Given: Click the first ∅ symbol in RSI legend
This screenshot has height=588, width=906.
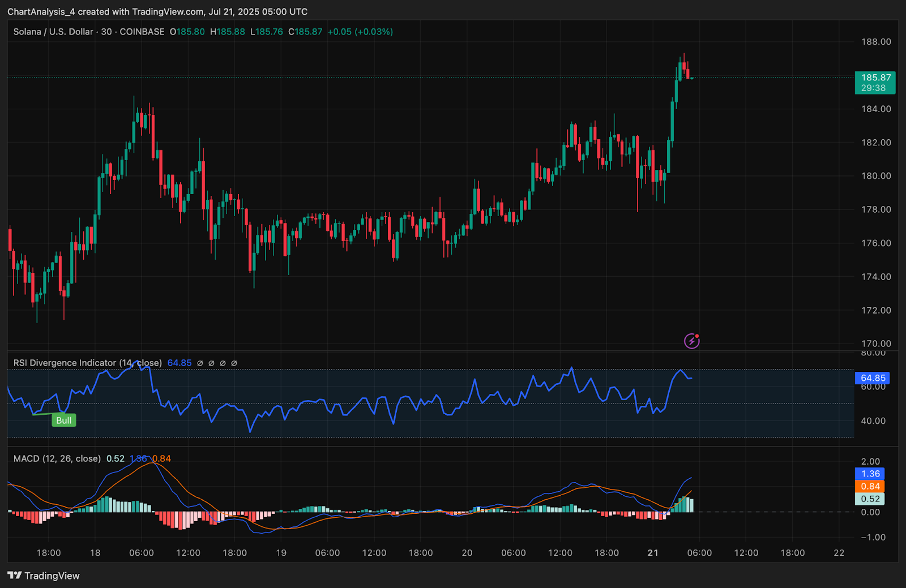Looking at the screenshot, I should [200, 363].
